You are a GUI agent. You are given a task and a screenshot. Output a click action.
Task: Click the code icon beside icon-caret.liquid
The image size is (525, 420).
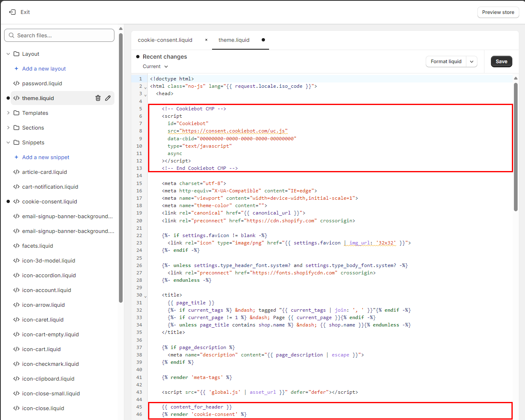16,320
